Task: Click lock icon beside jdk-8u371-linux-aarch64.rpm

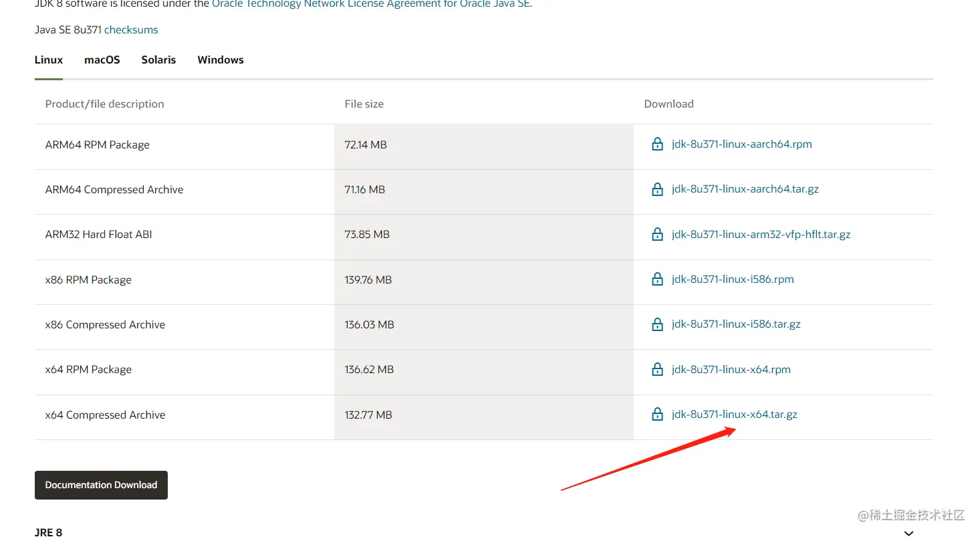Action: point(657,144)
